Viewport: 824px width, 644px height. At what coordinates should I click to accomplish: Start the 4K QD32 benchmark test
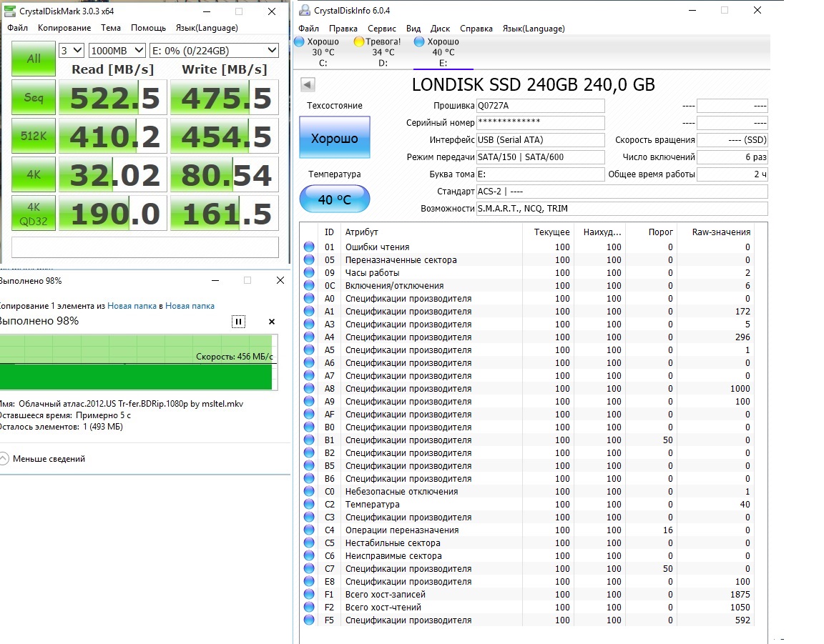pos(34,213)
